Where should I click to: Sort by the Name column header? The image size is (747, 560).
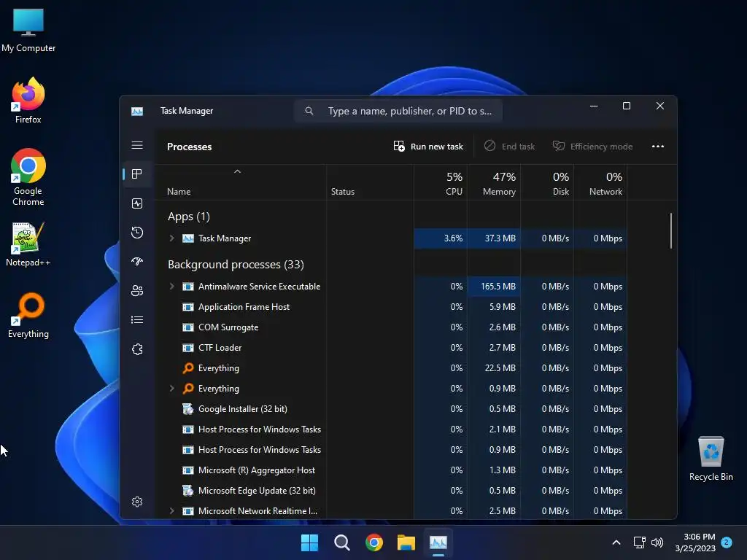241,182
